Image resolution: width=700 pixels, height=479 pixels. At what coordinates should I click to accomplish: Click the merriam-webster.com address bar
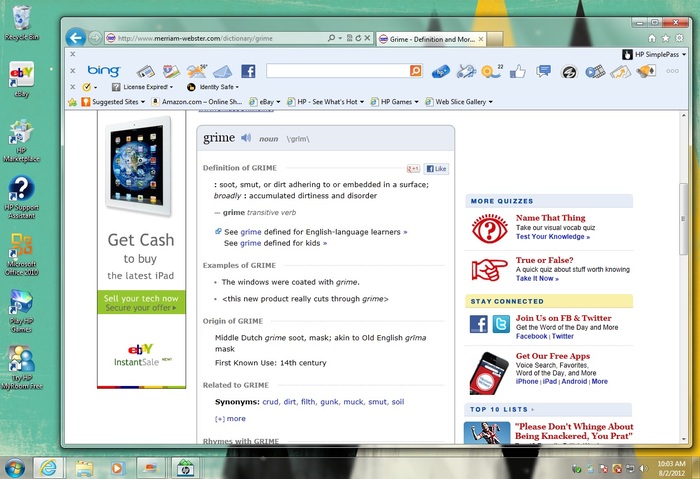[216, 38]
